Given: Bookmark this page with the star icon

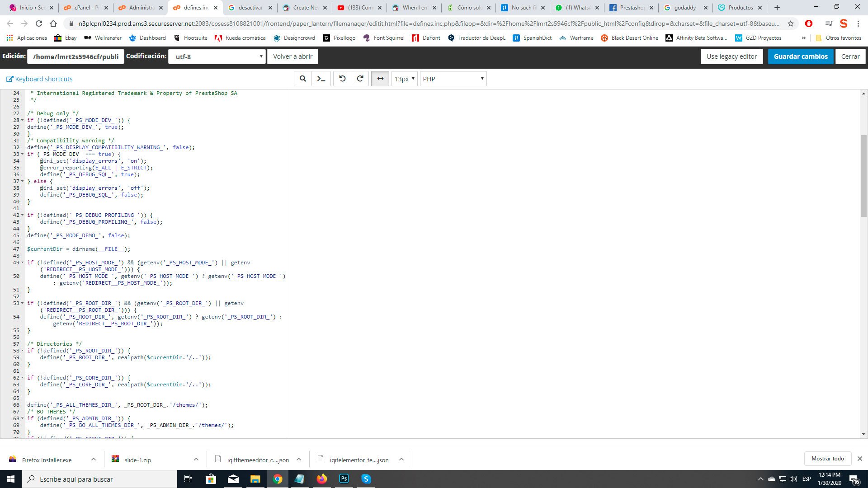Looking at the screenshot, I should pyautogui.click(x=791, y=23).
